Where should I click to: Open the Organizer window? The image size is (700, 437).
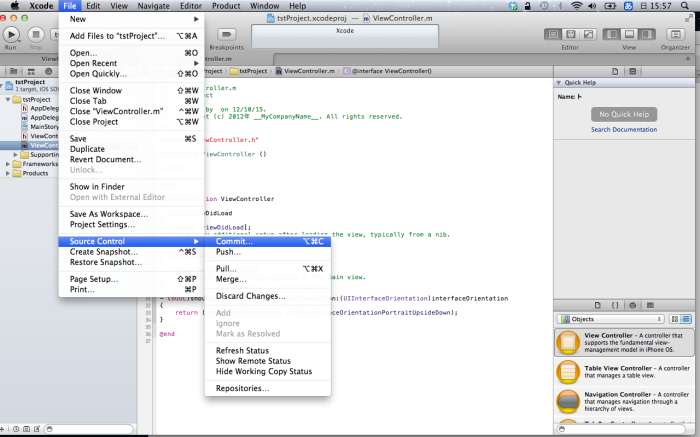pyautogui.click(x=675, y=34)
